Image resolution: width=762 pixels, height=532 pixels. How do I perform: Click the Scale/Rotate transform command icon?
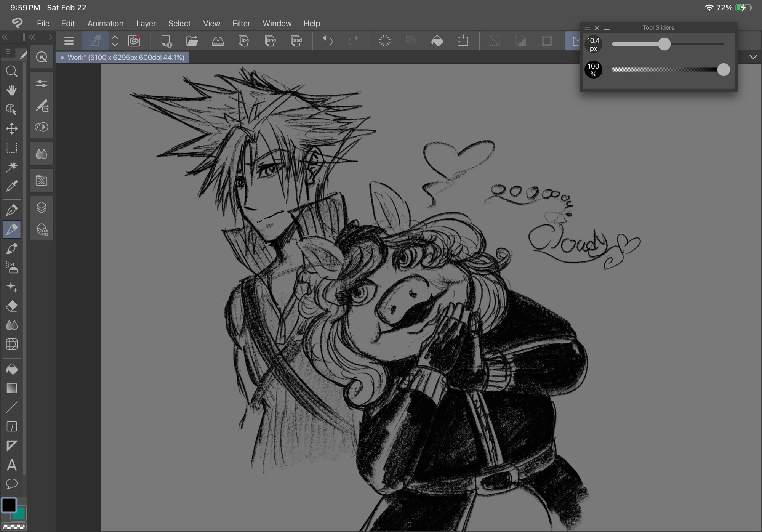click(463, 41)
